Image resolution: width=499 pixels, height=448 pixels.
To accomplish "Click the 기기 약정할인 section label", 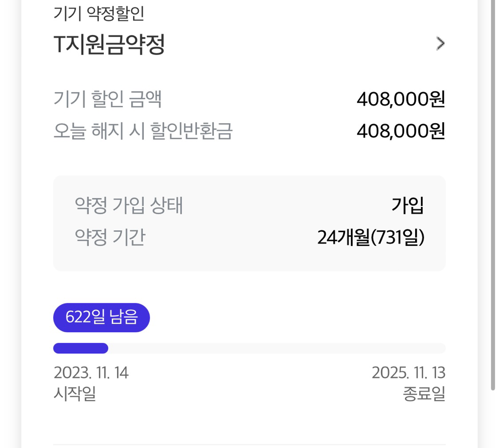I will [x=98, y=14].
